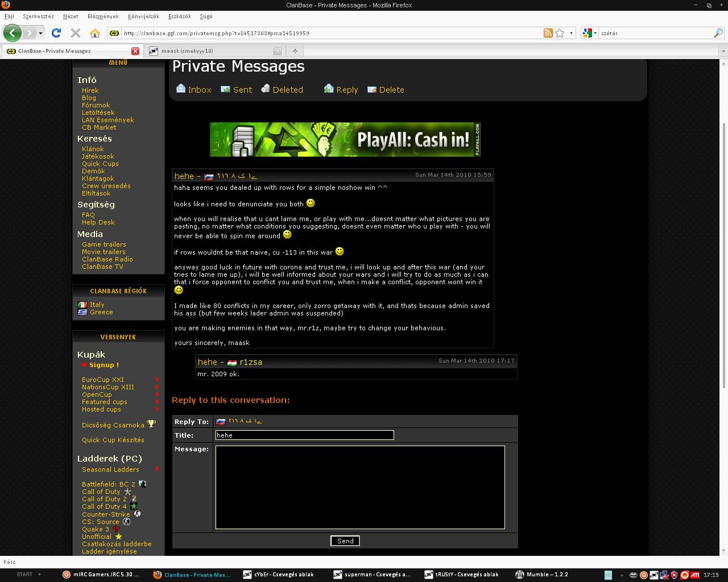
Task: Click the Deleted messages icon
Action: point(266,89)
